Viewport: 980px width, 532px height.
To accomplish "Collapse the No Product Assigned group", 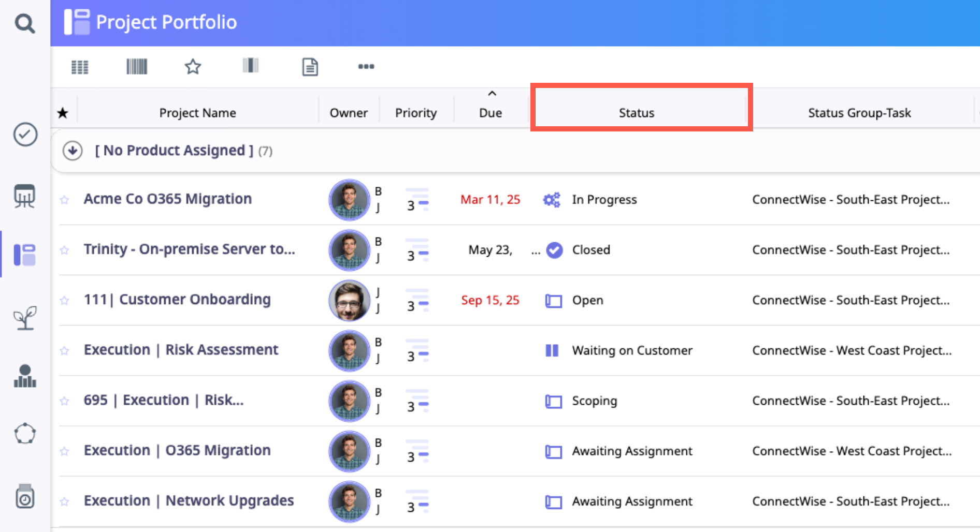I will click(73, 151).
